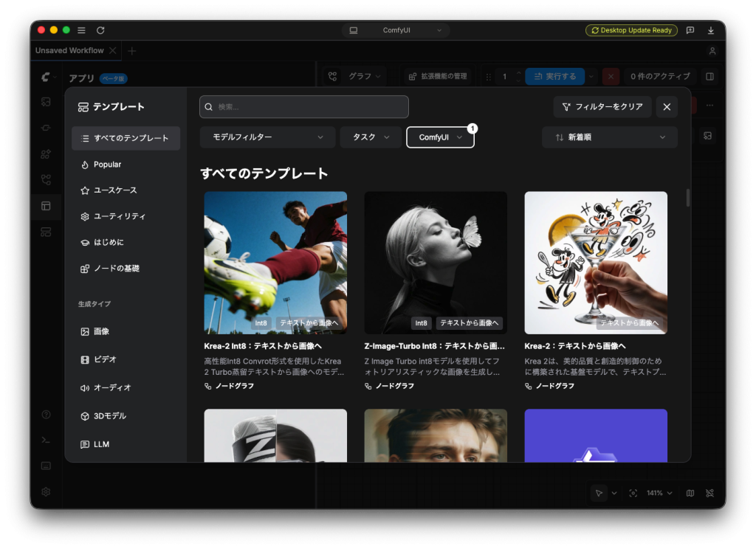The height and width of the screenshot is (549, 756).
Task: Open the 141% zoom dropdown
Action: (659, 493)
